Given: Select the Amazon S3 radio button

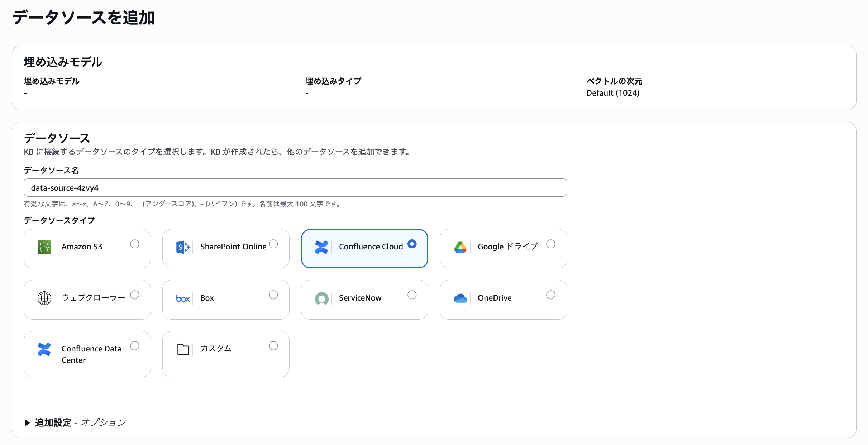Looking at the screenshot, I should coord(134,244).
